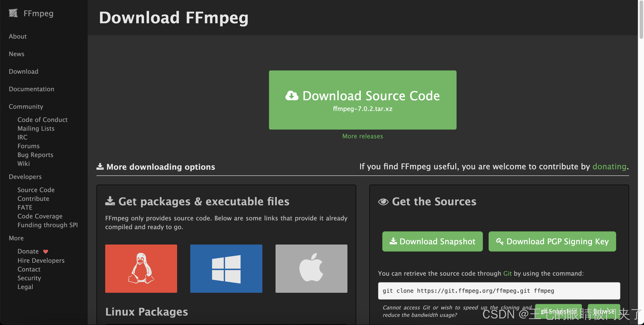
Task: Select the Apple logo package icon
Action: point(311,268)
